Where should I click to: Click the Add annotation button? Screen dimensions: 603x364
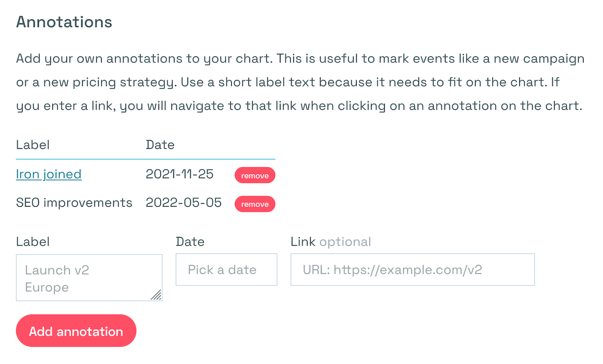[x=76, y=331]
